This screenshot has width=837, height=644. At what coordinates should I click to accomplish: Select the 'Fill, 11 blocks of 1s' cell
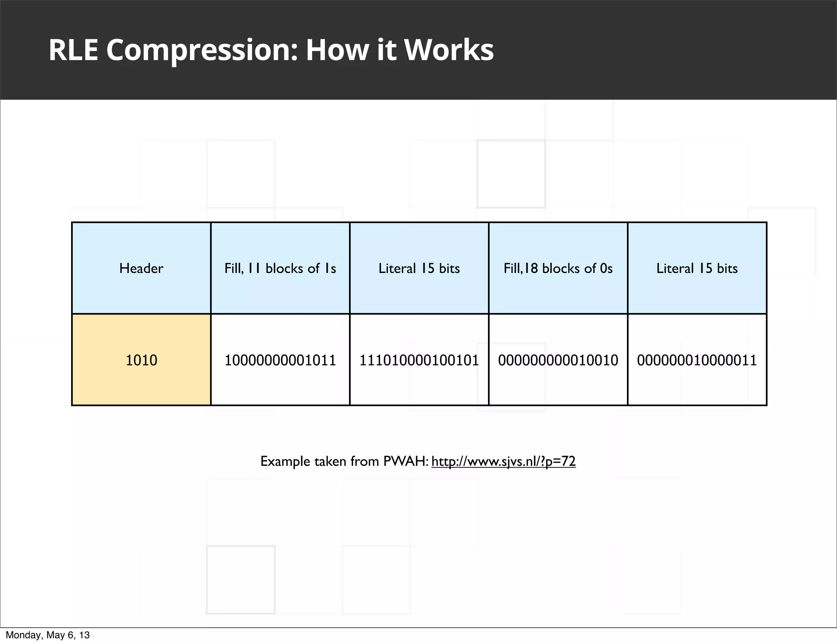[280, 268]
